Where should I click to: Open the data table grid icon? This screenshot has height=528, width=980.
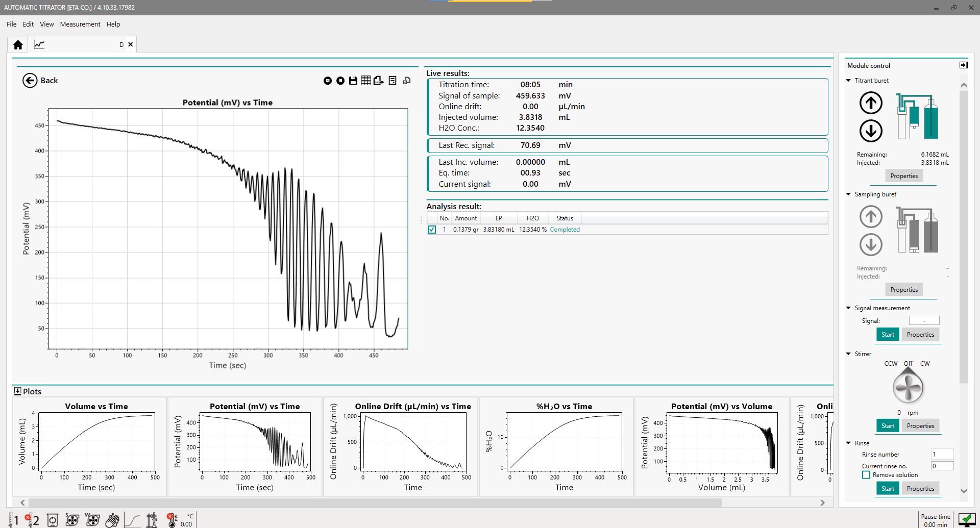click(366, 81)
